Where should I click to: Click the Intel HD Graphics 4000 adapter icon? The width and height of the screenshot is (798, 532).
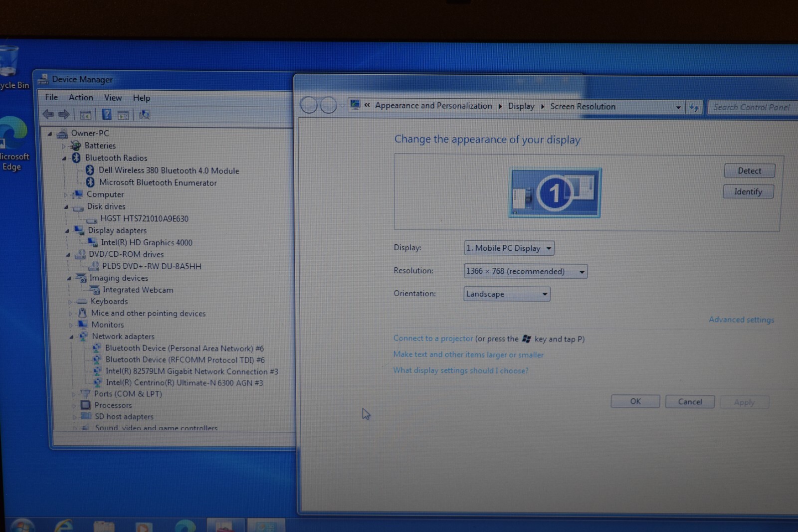(x=92, y=242)
